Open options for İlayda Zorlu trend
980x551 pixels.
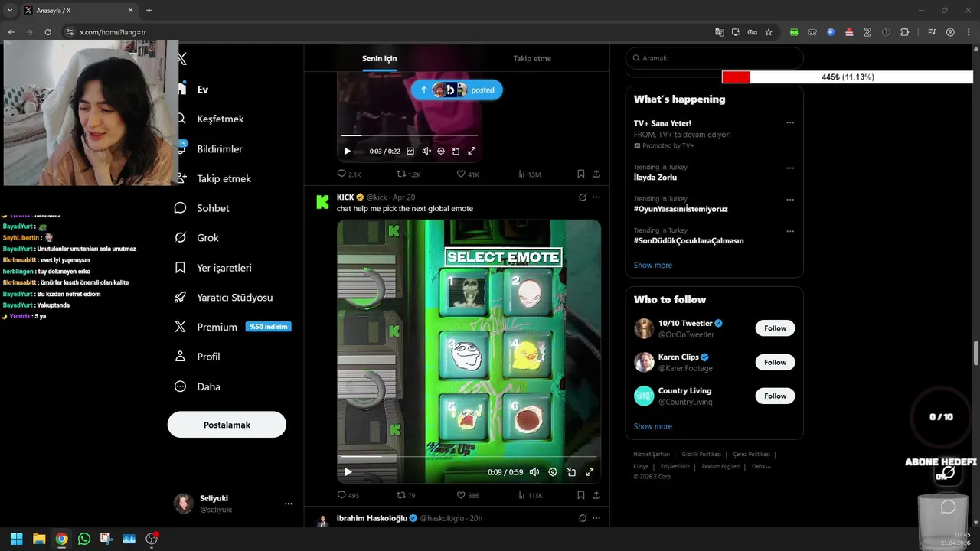tap(790, 168)
